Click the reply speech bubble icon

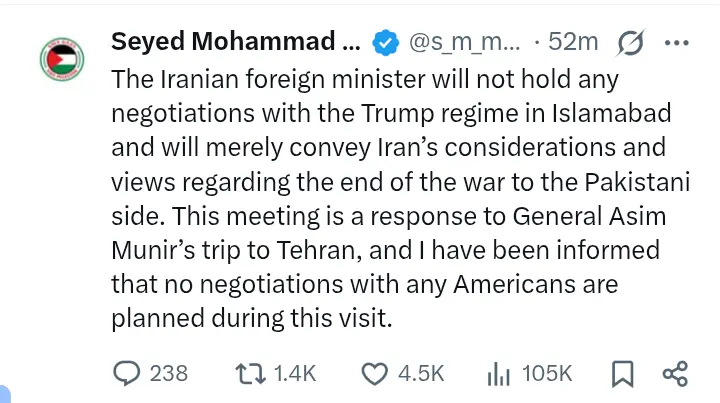[x=126, y=373]
